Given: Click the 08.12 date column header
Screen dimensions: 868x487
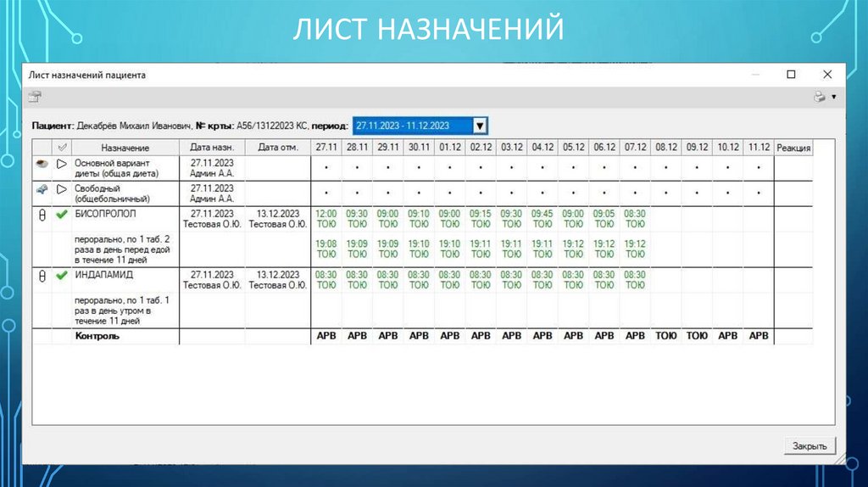Looking at the screenshot, I should (x=666, y=148).
